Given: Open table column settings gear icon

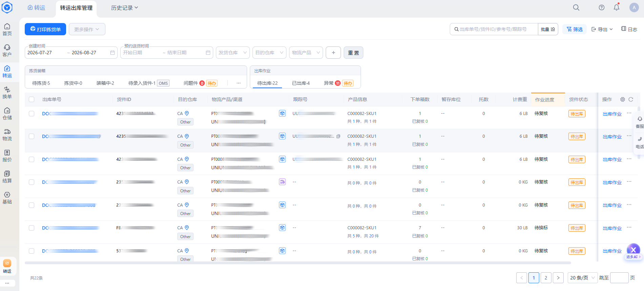Looking at the screenshot, I should pos(623,99).
